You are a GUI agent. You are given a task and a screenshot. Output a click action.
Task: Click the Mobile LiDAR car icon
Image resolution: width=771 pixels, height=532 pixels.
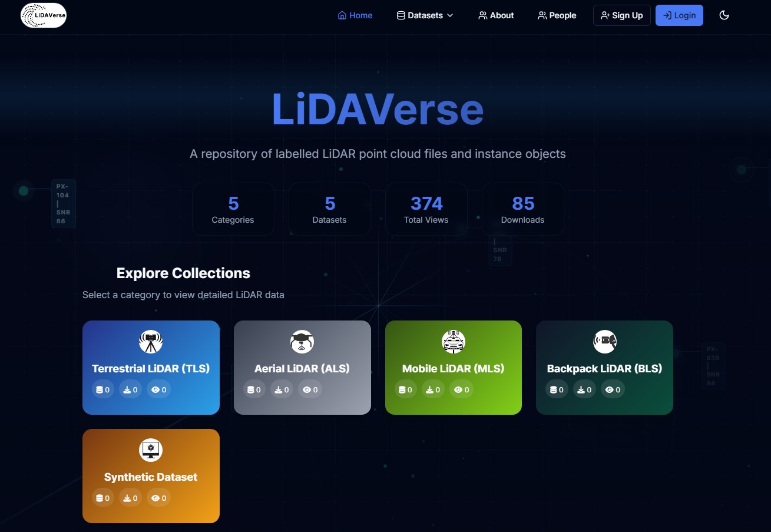click(x=454, y=342)
